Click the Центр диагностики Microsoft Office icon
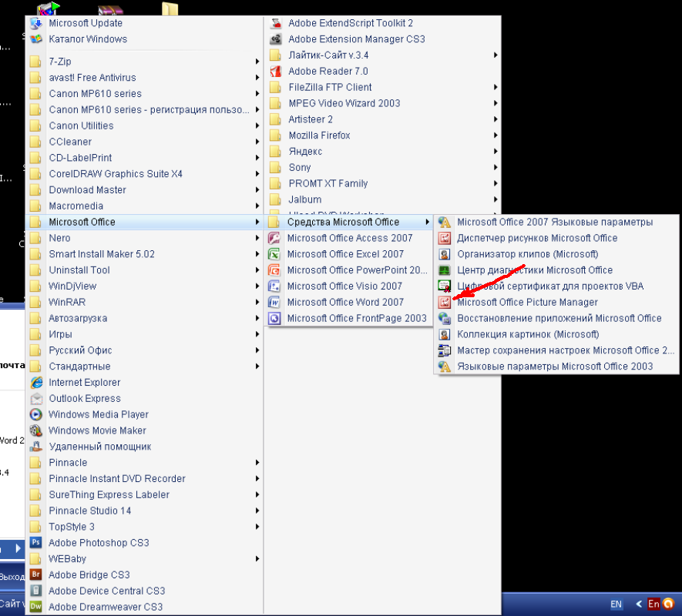This screenshot has height=616, width=682. coord(444,270)
